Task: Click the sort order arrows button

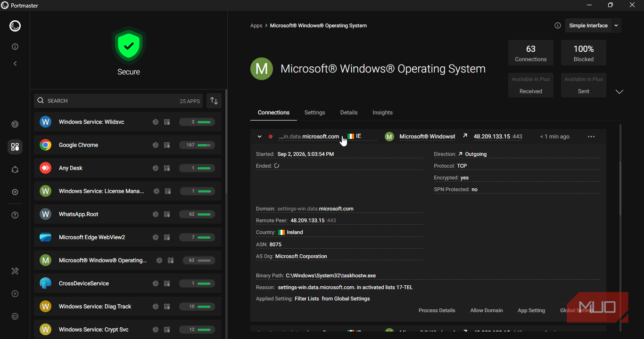Action: click(x=214, y=101)
